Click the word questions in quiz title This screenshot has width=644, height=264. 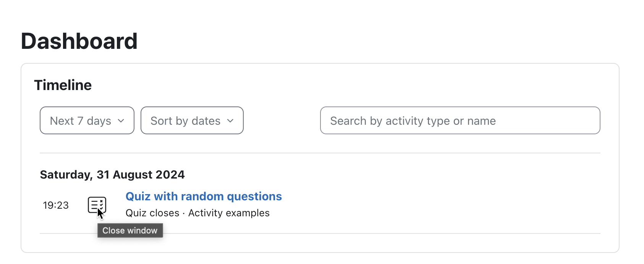point(254,196)
